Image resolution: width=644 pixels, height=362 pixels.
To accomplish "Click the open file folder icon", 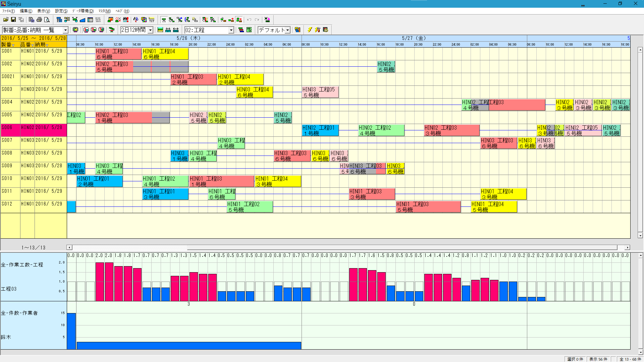I will coord(6,20).
